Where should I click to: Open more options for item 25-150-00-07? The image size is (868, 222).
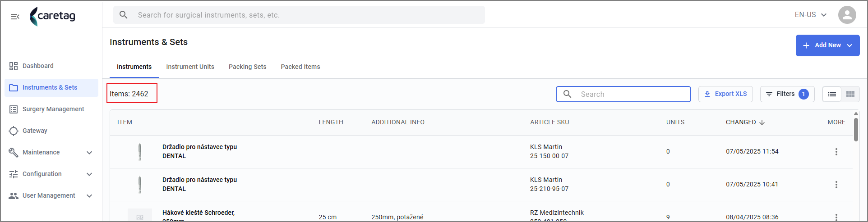(x=836, y=152)
